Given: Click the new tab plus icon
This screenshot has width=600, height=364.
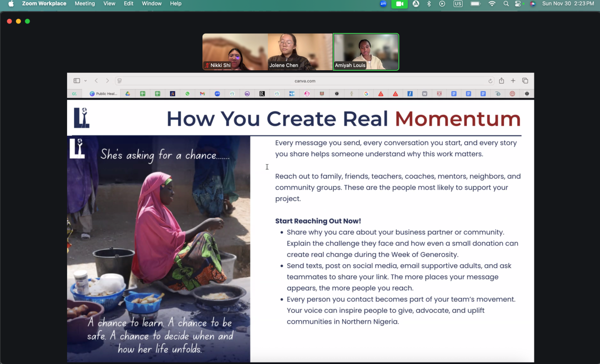Looking at the screenshot, I should [513, 81].
